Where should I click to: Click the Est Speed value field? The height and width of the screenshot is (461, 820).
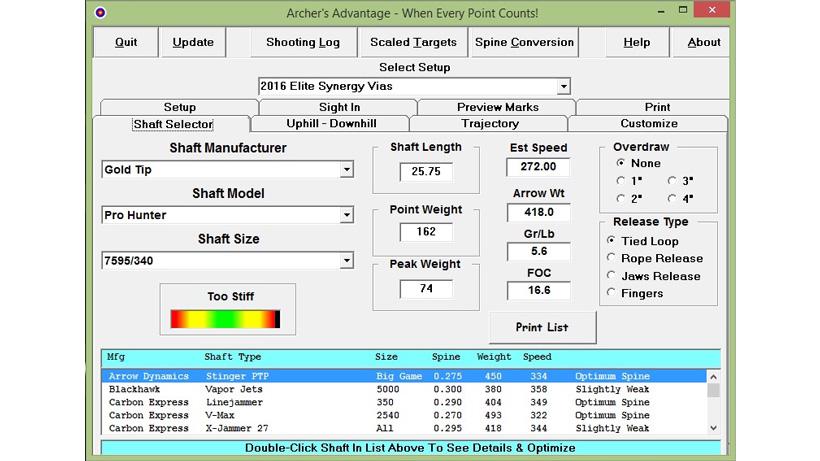pyautogui.click(x=538, y=167)
